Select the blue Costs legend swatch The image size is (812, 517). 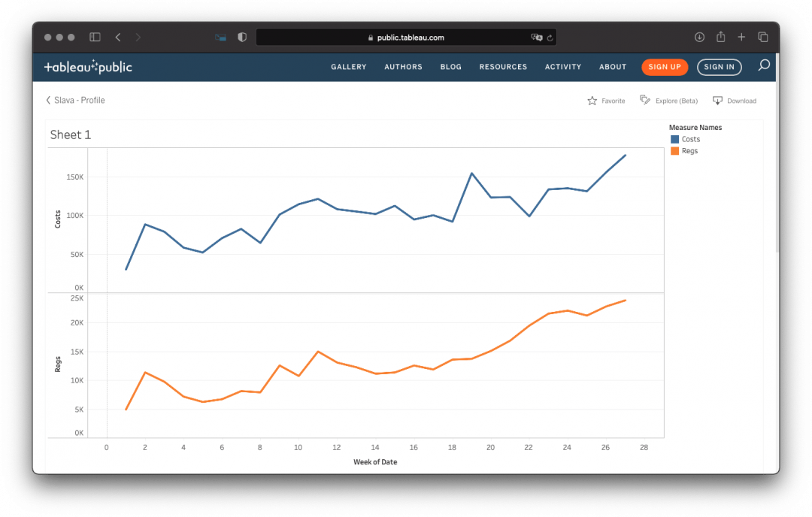click(x=674, y=139)
